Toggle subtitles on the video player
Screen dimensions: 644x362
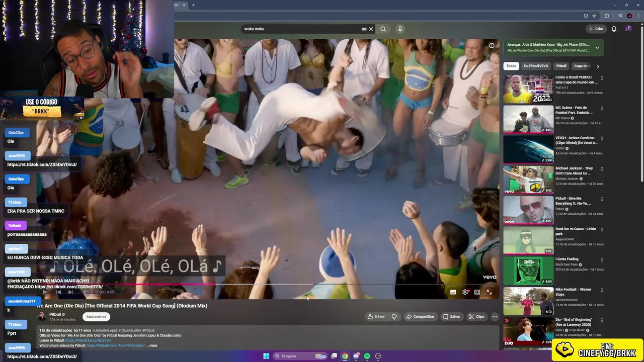tap(453, 292)
